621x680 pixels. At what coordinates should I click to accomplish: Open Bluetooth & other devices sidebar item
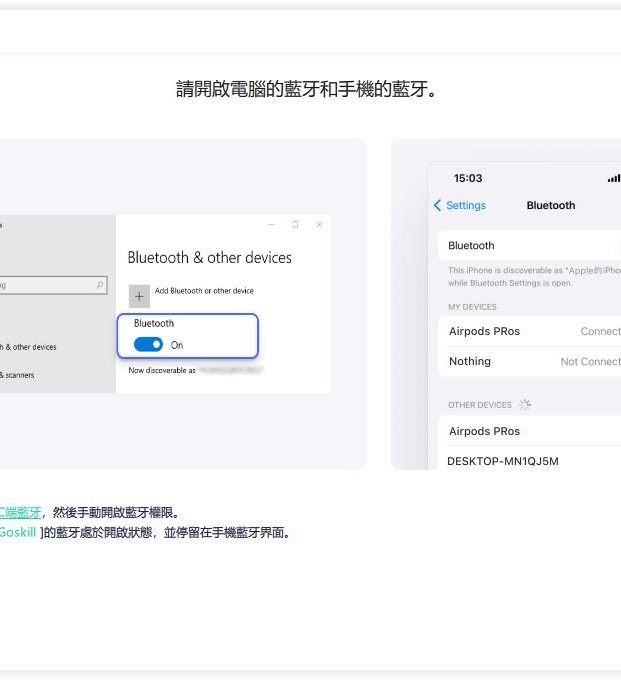[x=30, y=347]
